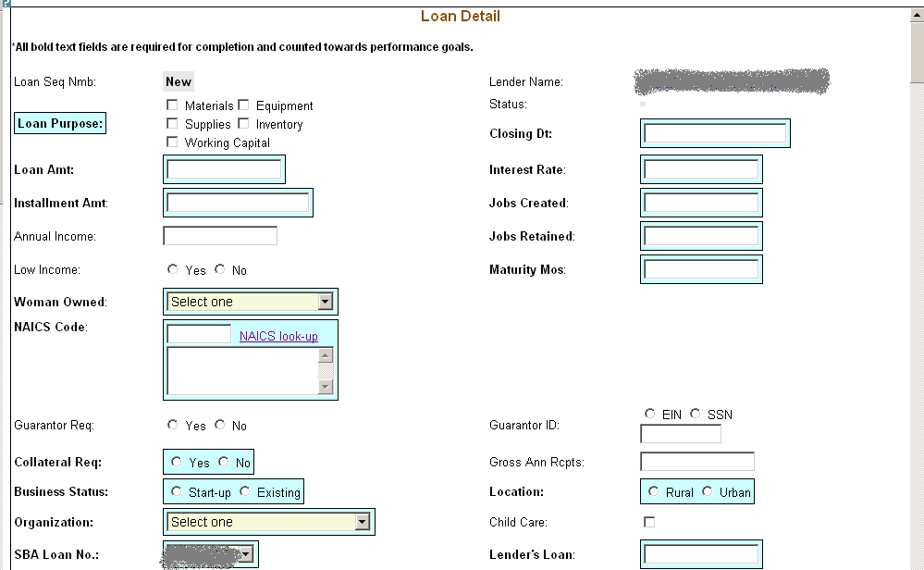
Task: Select Yes for Collateral Req
Action: point(176,462)
